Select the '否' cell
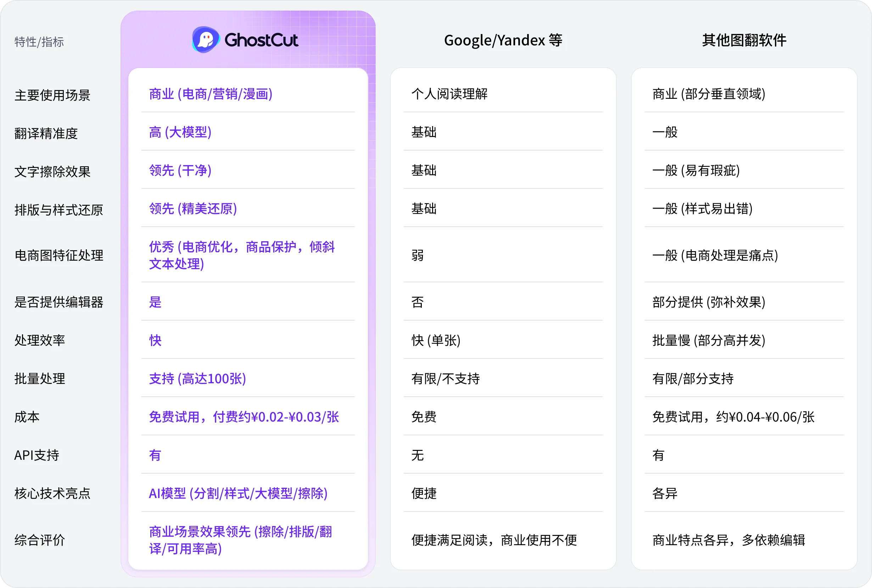 (418, 302)
